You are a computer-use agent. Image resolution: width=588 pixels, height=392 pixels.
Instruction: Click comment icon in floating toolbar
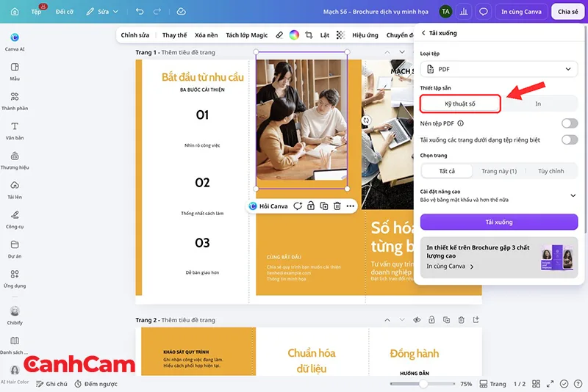(x=298, y=206)
